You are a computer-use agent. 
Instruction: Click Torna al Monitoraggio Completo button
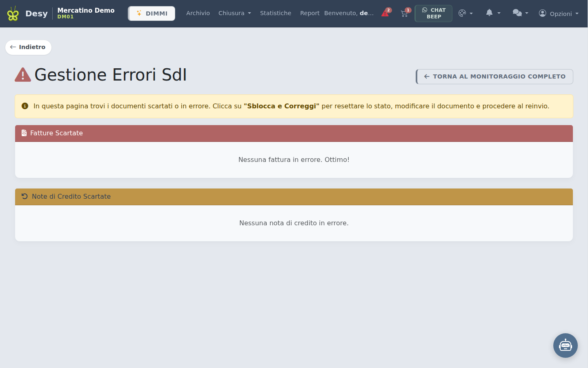[494, 76]
